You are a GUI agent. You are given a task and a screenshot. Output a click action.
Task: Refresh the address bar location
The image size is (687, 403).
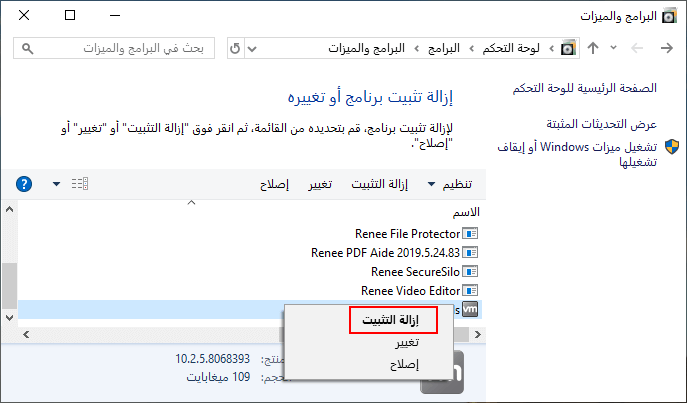click(x=235, y=48)
